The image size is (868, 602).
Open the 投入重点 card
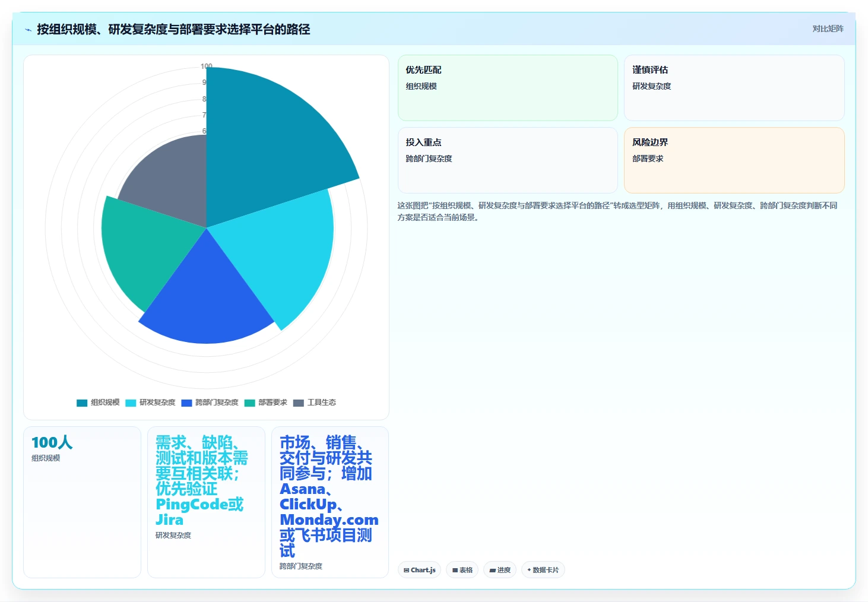tap(508, 160)
